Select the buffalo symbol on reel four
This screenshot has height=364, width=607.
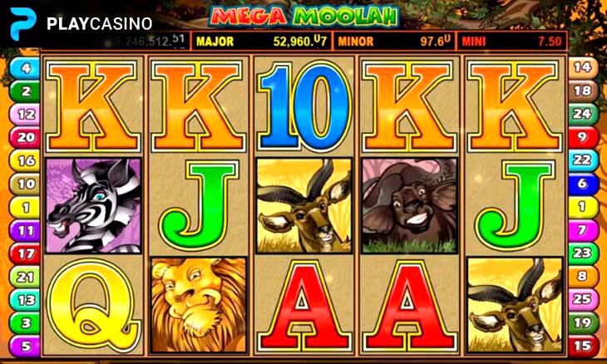pyautogui.click(x=409, y=205)
